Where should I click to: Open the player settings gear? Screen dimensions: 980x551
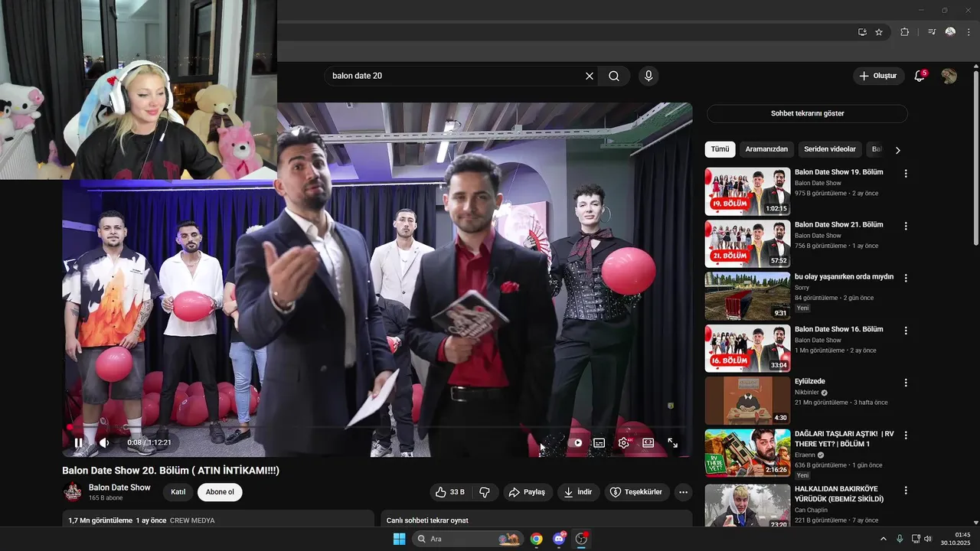(x=624, y=442)
